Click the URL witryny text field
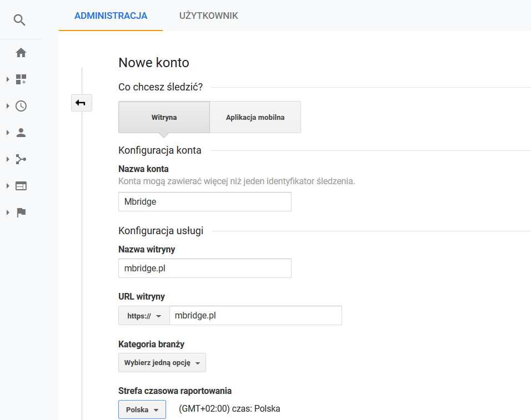Screen dimensions: 531x420 point(256,316)
